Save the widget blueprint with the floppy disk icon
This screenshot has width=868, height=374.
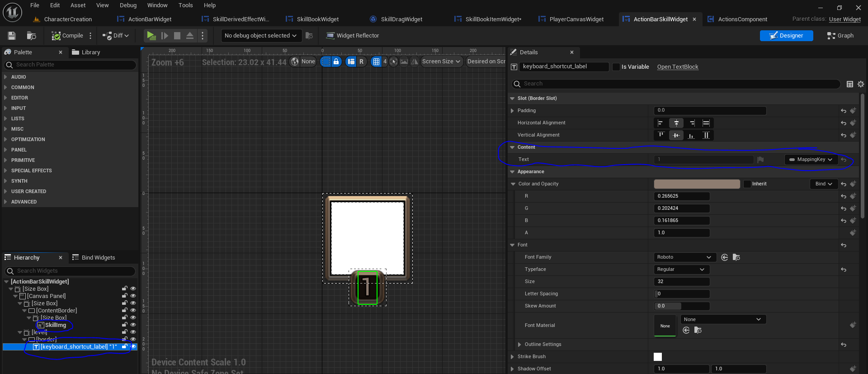(12, 36)
